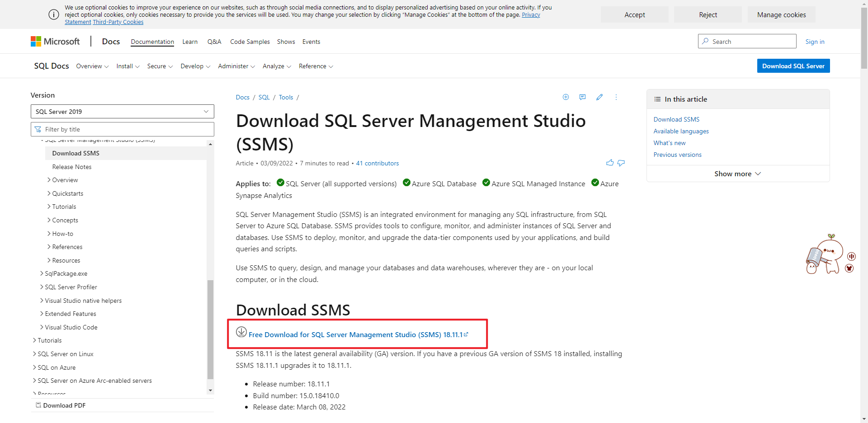Open the Secure menu dropdown

tap(160, 66)
